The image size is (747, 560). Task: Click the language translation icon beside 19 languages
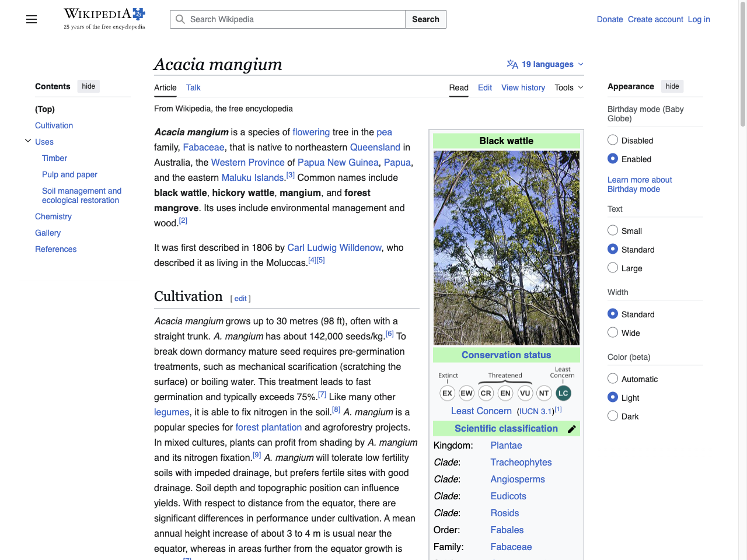pos(512,64)
